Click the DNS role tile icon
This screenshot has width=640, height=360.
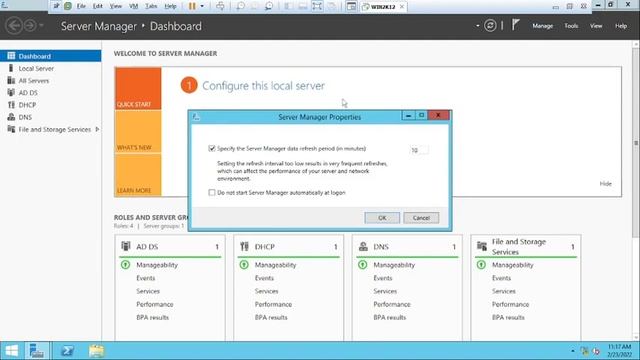click(x=363, y=246)
